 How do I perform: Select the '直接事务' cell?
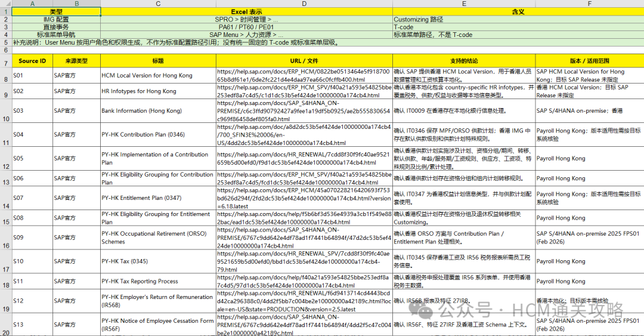point(56,27)
